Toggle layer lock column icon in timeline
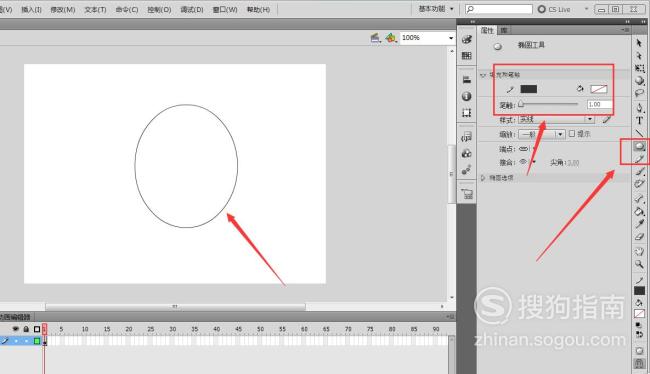The width and height of the screenshot is (650, 374). [x=26, y=329]
